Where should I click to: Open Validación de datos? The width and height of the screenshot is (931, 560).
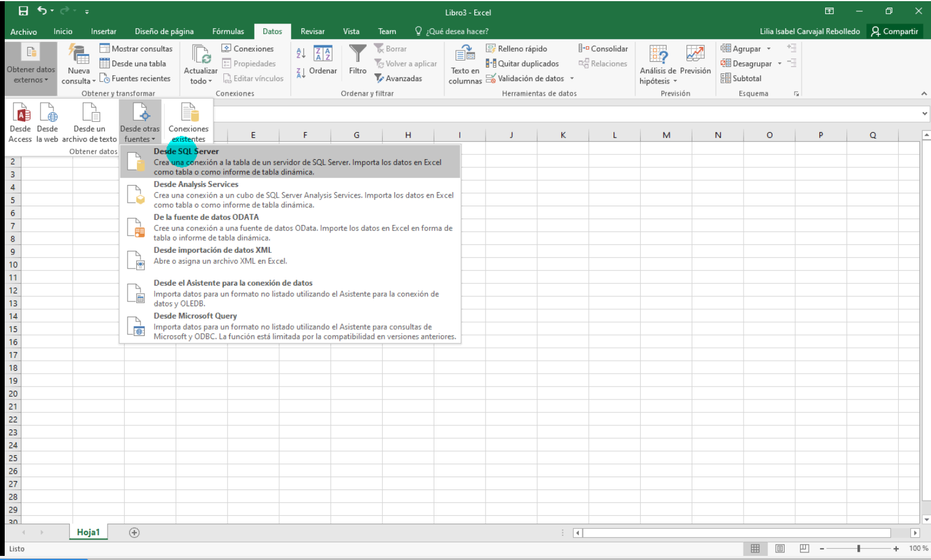(525, 78)
